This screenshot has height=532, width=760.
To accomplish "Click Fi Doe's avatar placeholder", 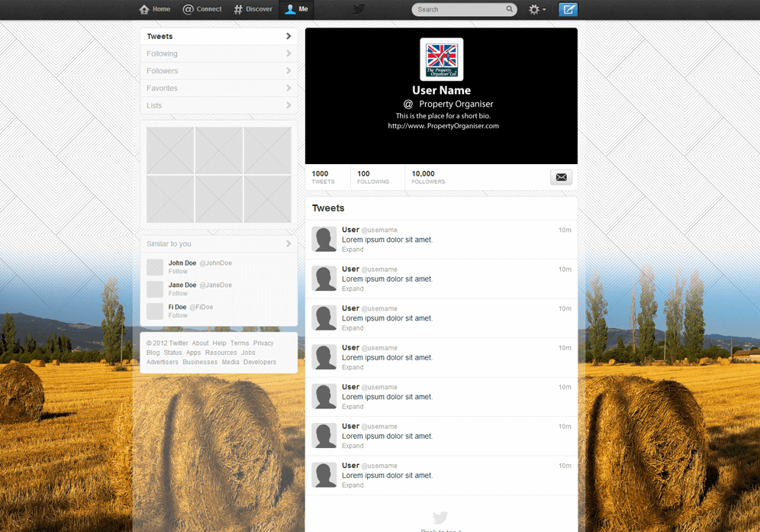I will point(155,311).
